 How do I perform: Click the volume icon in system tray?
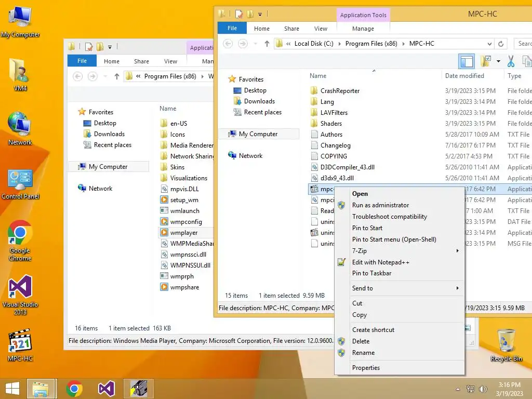(483, 389)
